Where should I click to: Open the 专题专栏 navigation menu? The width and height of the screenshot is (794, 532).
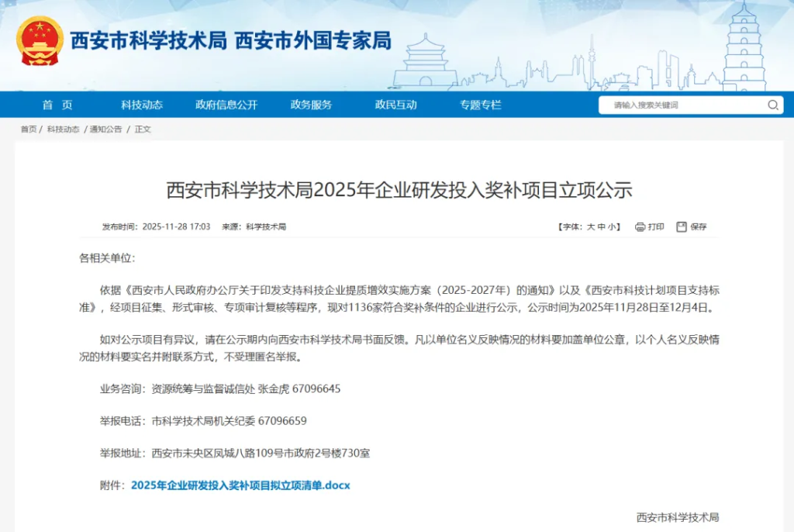[482, 105]
